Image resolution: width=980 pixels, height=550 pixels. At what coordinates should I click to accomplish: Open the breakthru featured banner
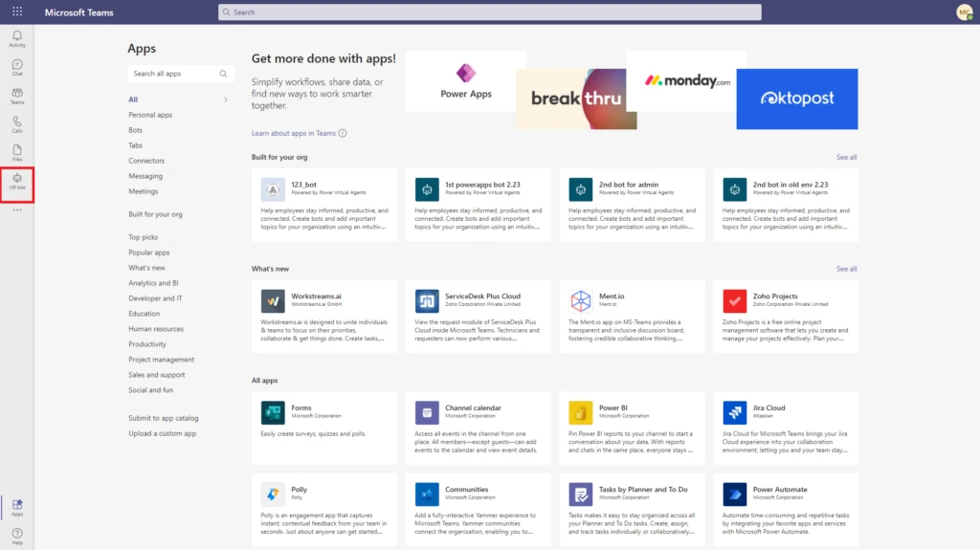(576, 99)
